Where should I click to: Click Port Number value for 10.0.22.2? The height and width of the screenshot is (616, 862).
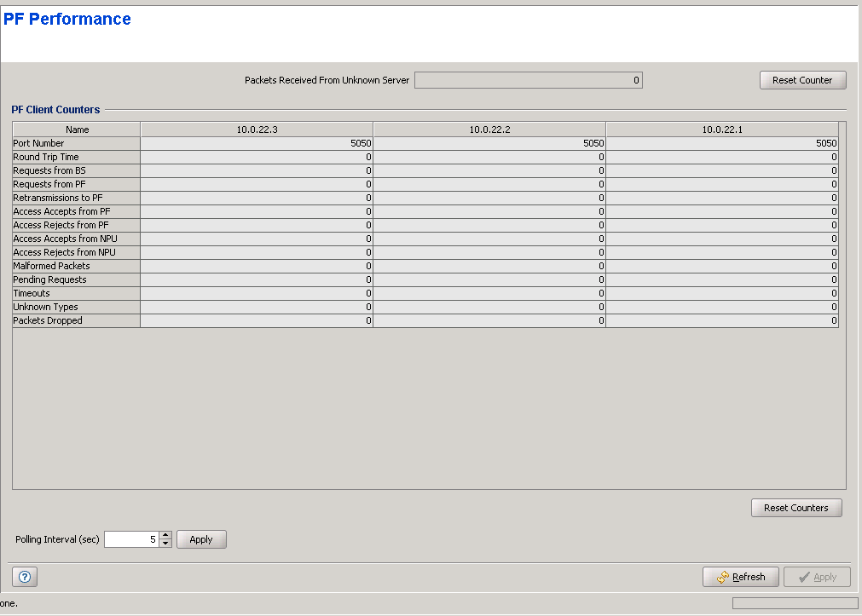click(x=489, y=143)
